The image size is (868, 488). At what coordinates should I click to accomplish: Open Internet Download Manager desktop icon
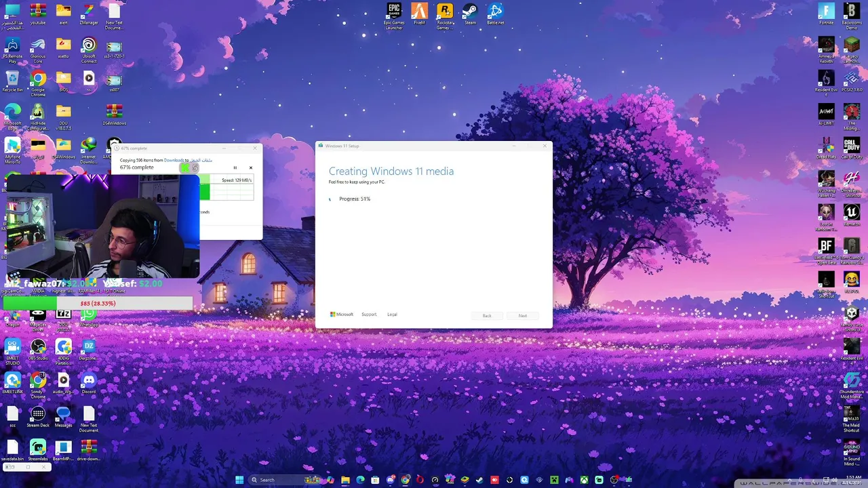89,150
